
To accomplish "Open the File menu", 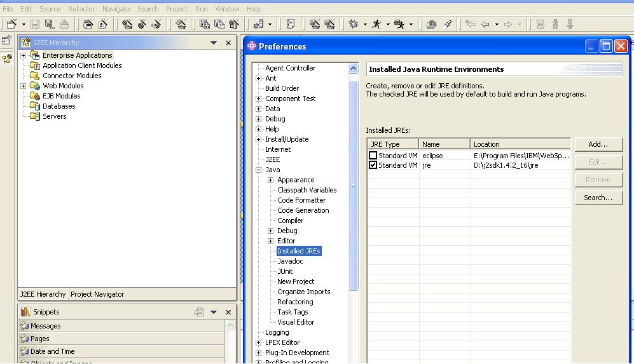I will (x=8, y=8).
